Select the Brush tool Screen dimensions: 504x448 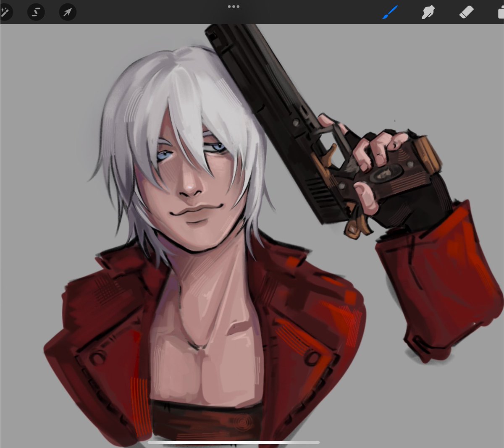point(390,12)
